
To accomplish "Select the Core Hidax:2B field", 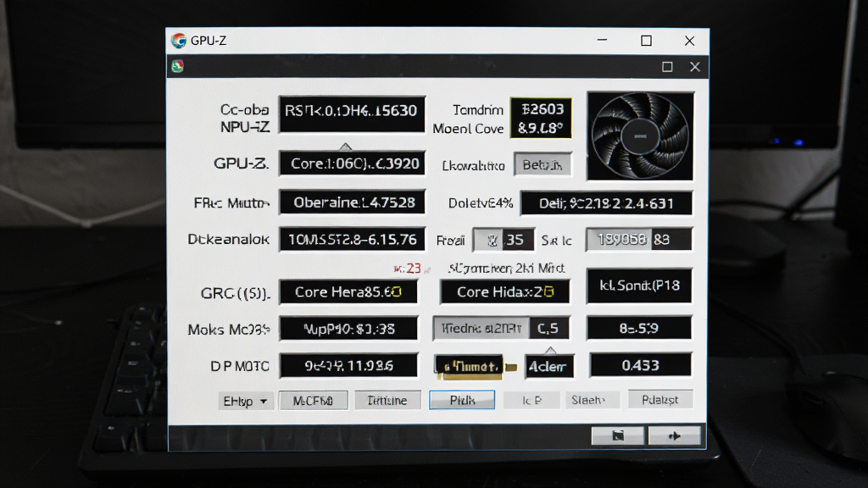I will click(504, 291).
